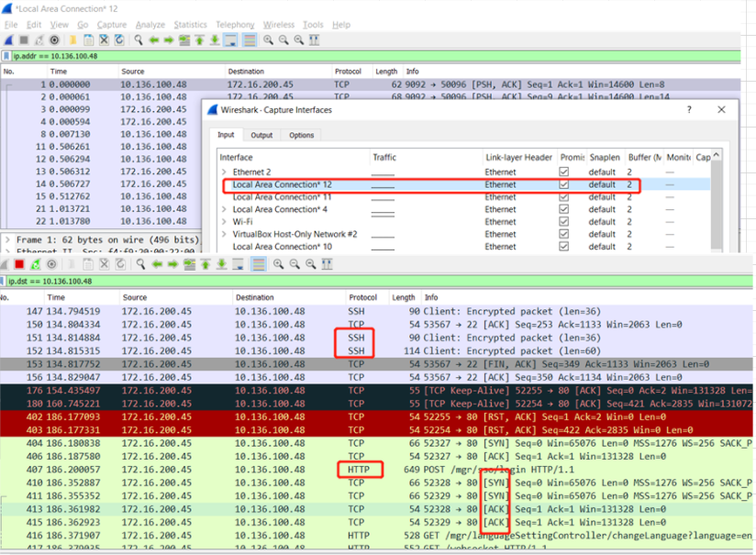Viewport: 756px width, 555px height.
Task: Expand the Wi-Fi interface row
Action: [x=224, y=221]
